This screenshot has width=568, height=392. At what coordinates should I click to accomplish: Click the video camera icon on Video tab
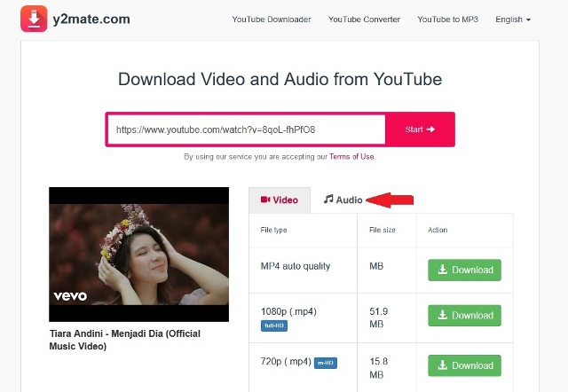coord(265,200)
